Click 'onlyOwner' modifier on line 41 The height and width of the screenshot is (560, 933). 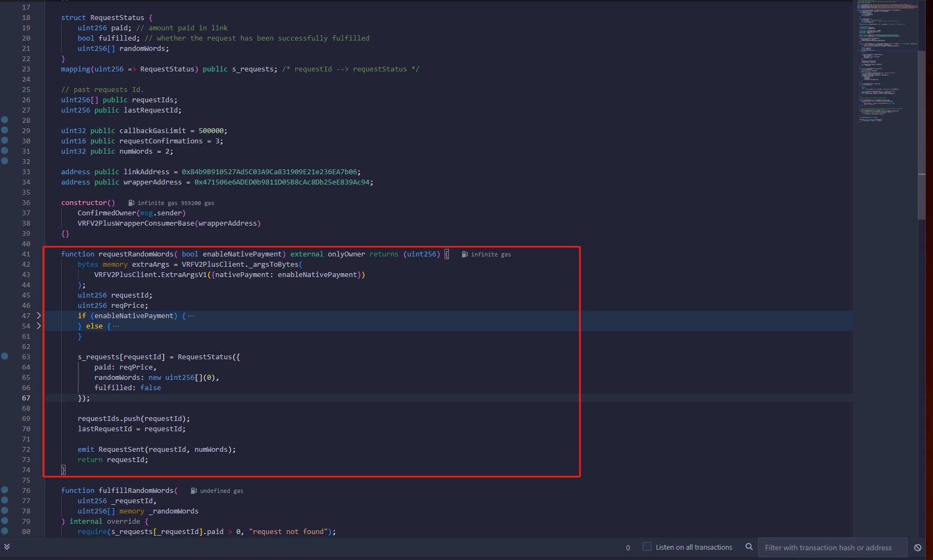coord(347,254)
